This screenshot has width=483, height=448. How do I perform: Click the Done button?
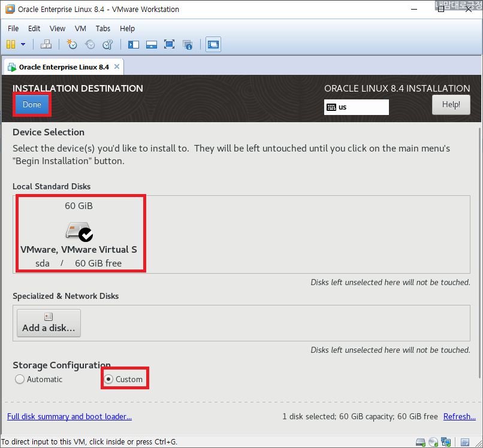click(x=32, y=105)
